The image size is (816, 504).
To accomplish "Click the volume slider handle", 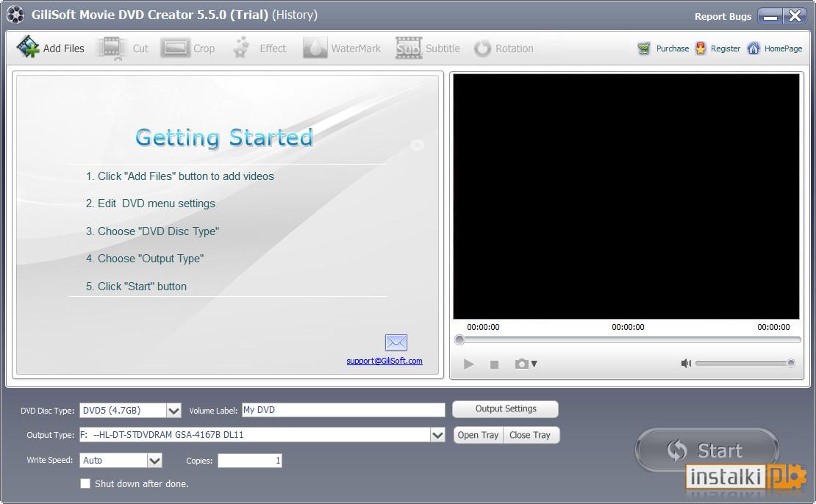I will pos(790,363).
